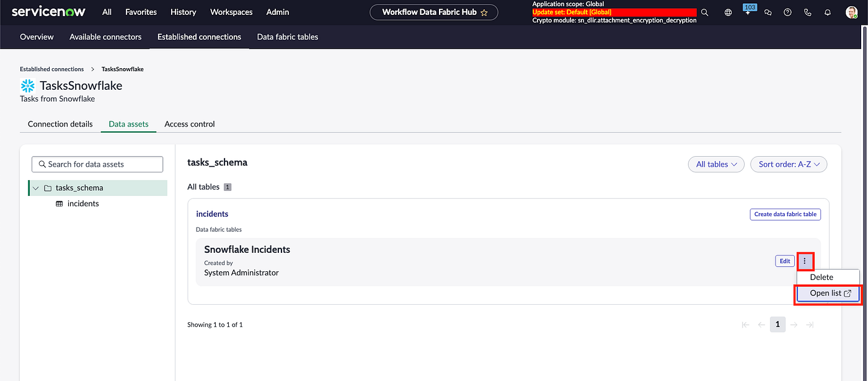Switch to Data fabric tables tab
Screen dimensions: 868x381
point(288,37)
